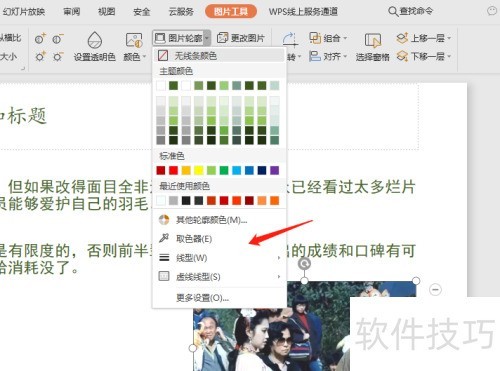Pick dark navy standard color swatch
Image resolution: width=500 pixels, height=371 pixels.
pyautogui.click(x=262, y=170)
